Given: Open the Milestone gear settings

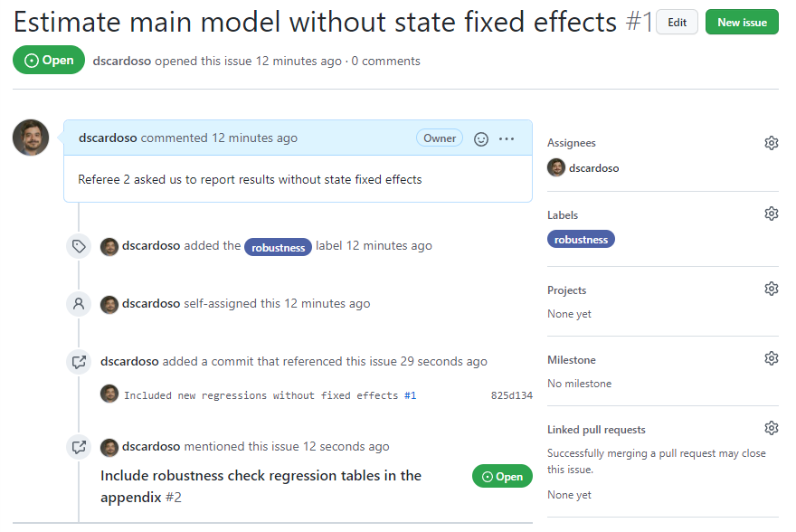Looking at the screenshot, I should (x=771, y=359).
